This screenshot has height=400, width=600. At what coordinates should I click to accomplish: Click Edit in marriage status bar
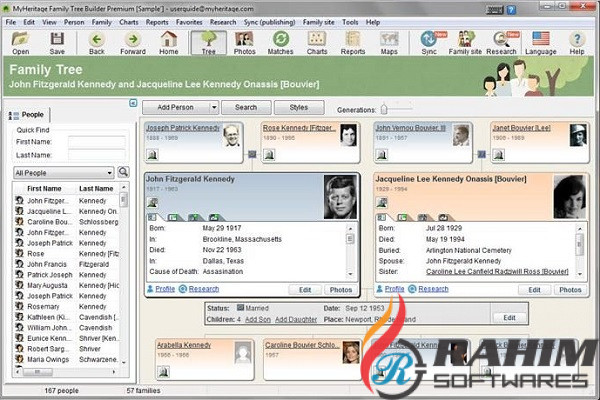click(509, 318)
